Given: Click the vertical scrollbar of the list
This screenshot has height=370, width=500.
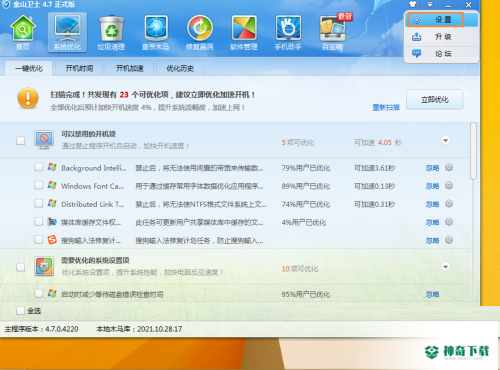Looking at the screenshot, I should (473, 151).
